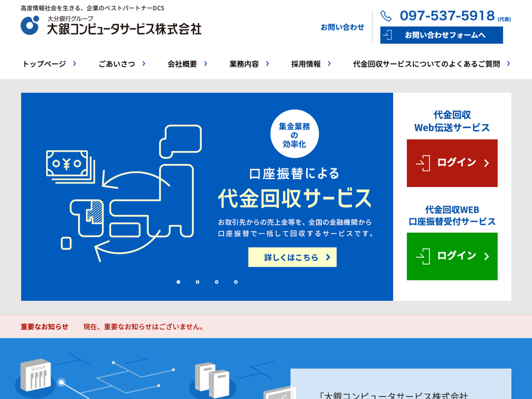The height and width of the screenshot is (399, 532).
Task: Open the 業務内容 navigation item
Action: click(x=244, y=64)
